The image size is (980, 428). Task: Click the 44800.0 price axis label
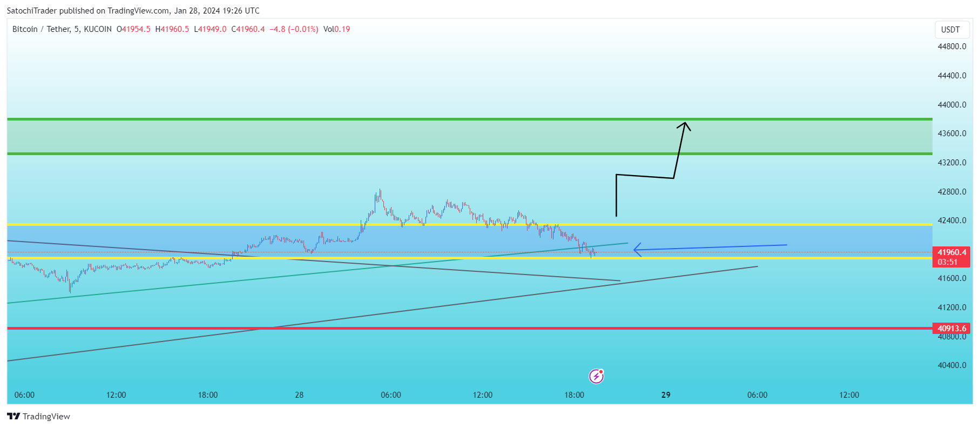click(952, 46)
